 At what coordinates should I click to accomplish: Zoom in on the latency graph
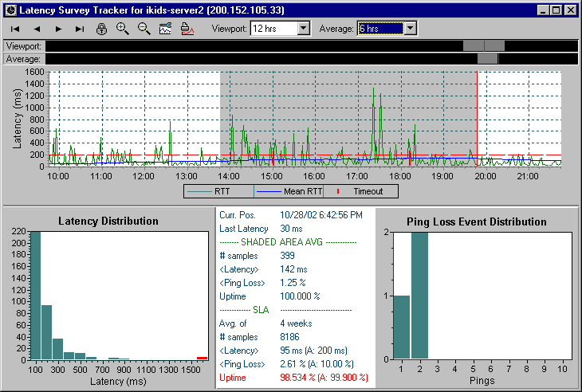123,29
